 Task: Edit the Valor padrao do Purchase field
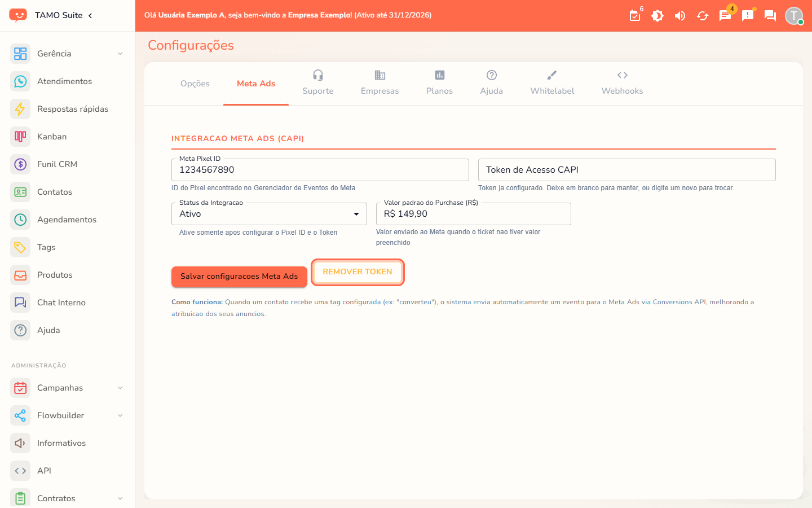pos(474,214)
